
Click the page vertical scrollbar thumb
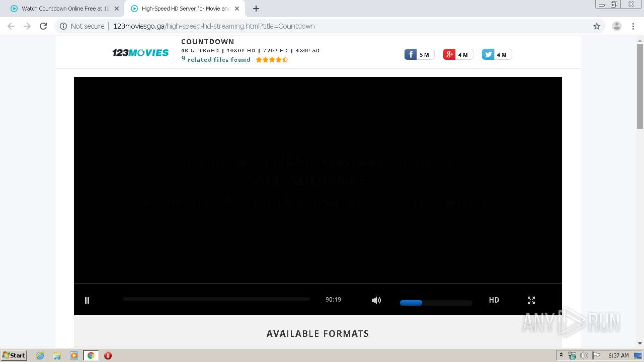click(640, 85)
